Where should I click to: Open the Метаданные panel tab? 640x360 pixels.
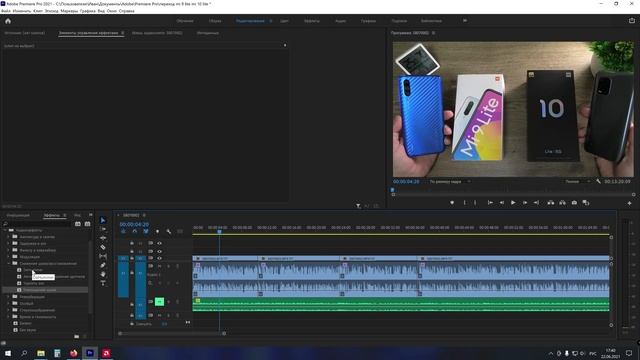click(x=208, y=33)
